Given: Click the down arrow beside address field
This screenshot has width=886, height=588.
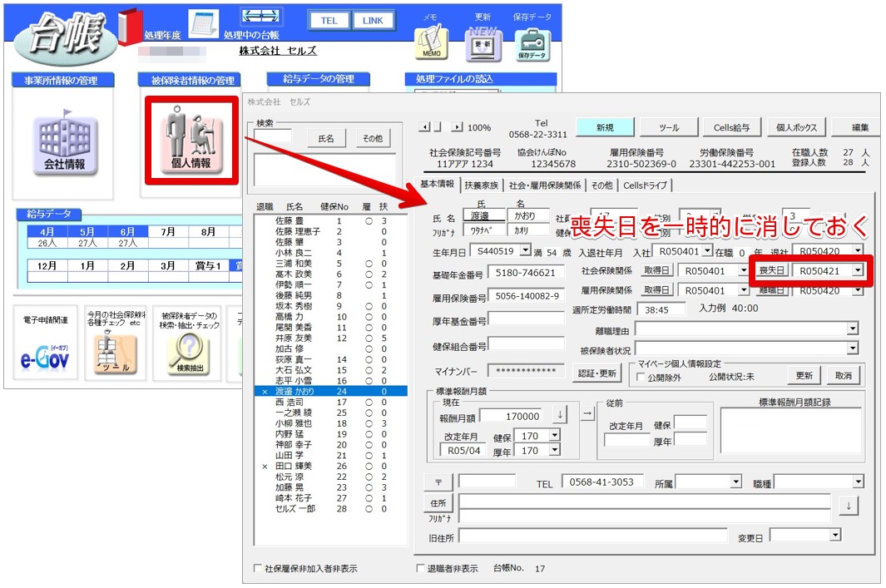Looking at the screenshot, I should [848, 506].
